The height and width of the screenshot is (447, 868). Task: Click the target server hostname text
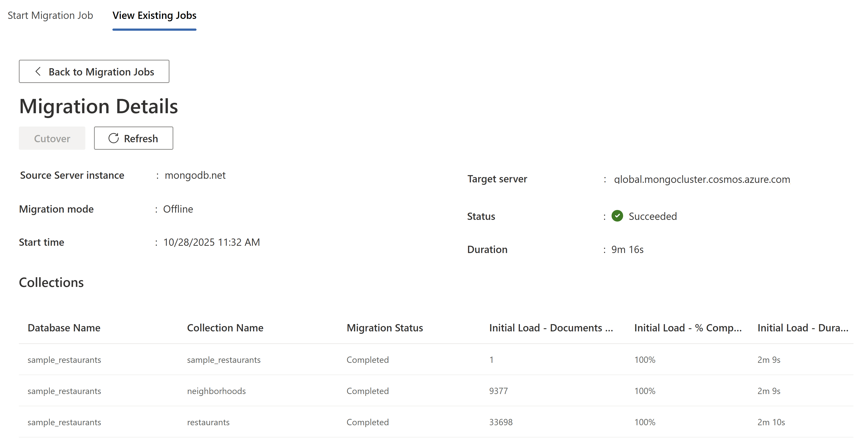click(702, 179)
